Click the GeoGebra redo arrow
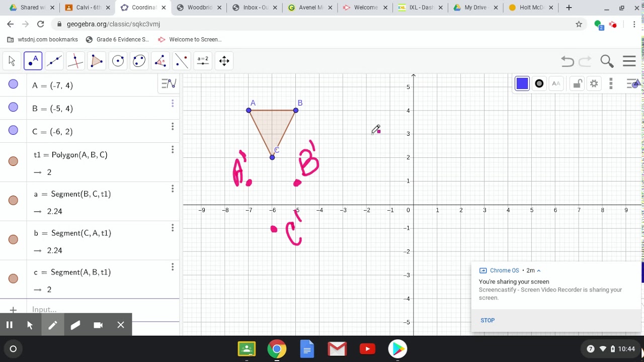The image size is (644, 362). pyautogui.click(x=585, y=61)
